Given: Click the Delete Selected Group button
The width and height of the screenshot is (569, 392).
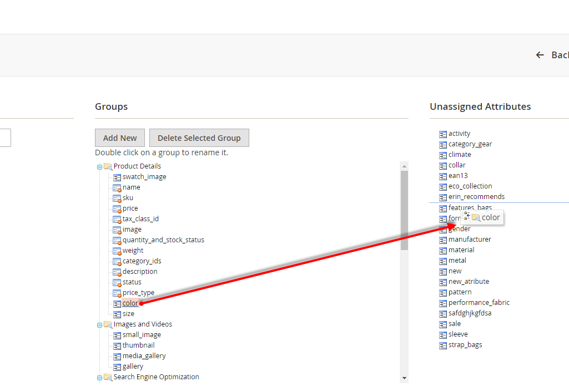Looking at the screenshot, I should coord(199,138).
